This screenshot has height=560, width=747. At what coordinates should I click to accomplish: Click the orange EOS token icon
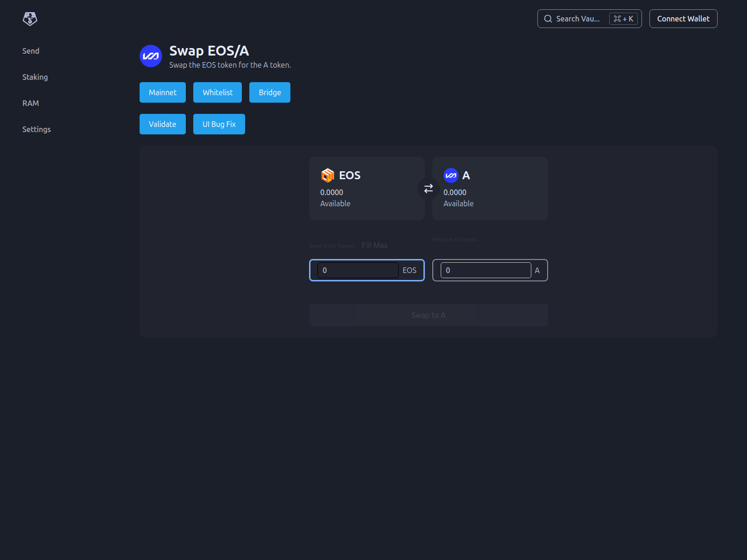click(x=328, y=175)
